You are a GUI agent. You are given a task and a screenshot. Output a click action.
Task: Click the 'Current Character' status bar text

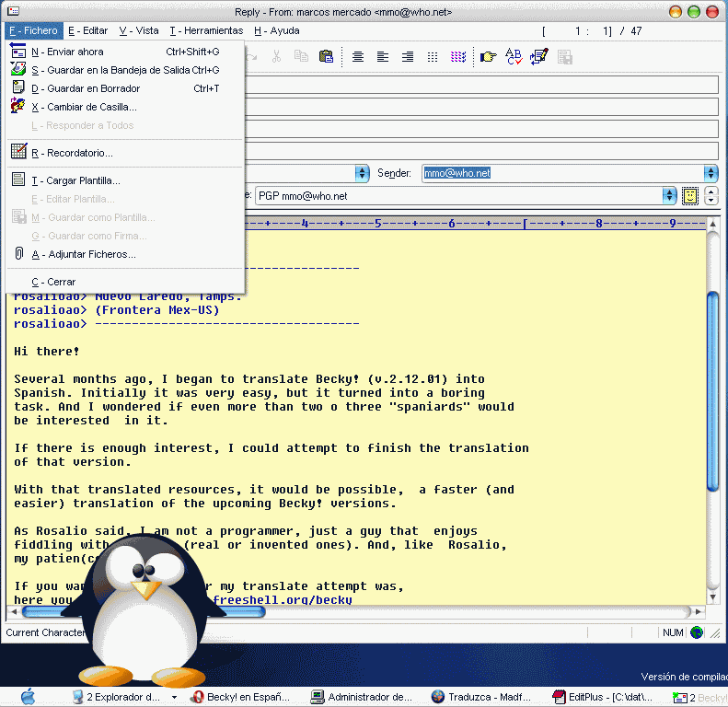click(45, 632)
